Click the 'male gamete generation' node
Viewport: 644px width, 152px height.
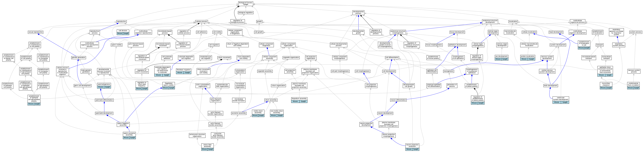(86, 71)
